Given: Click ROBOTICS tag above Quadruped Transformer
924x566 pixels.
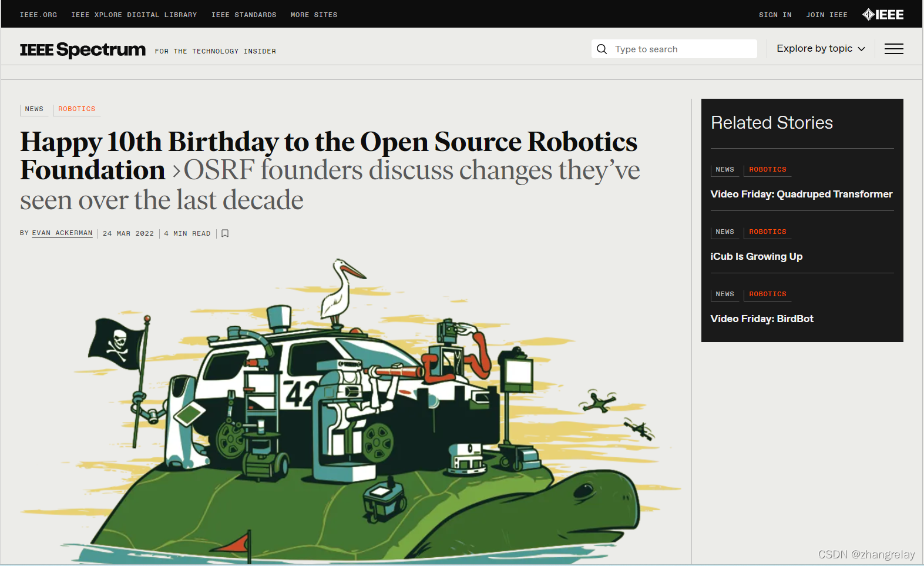Looking at the screenshot, I should (767, 170).
